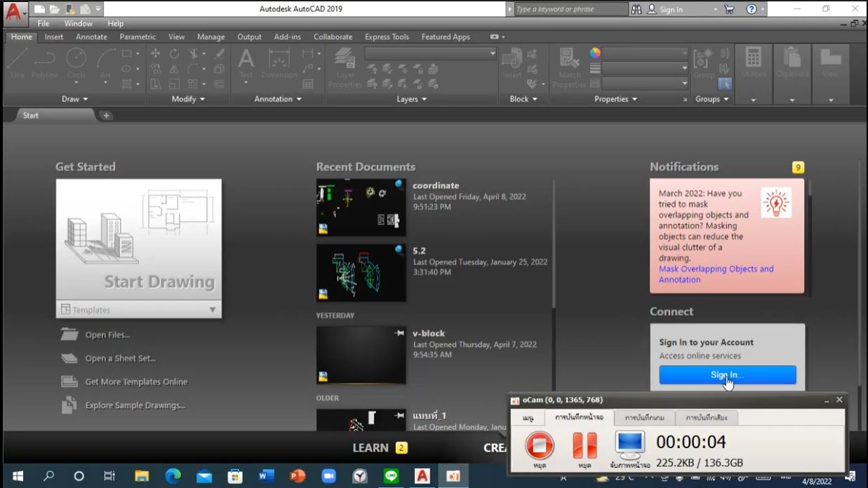Open LINE app from Windows taskbar
Screen dimensions: 868x488
[391, 476]
